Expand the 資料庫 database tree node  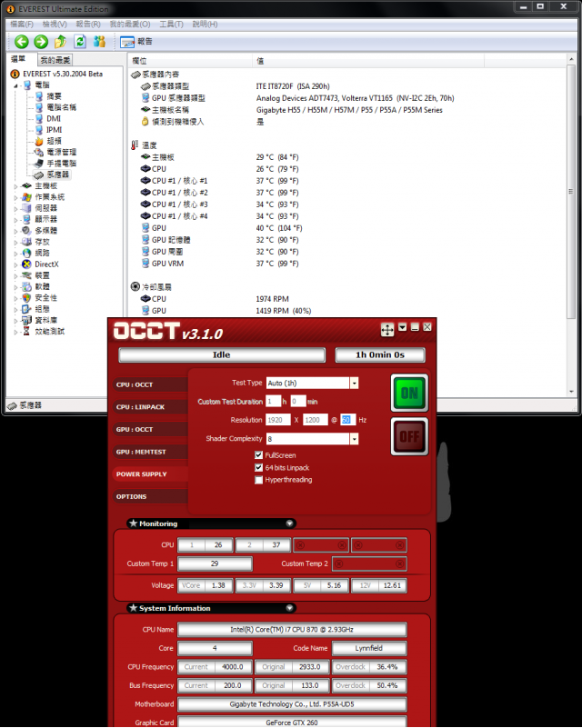coord(15,320)
